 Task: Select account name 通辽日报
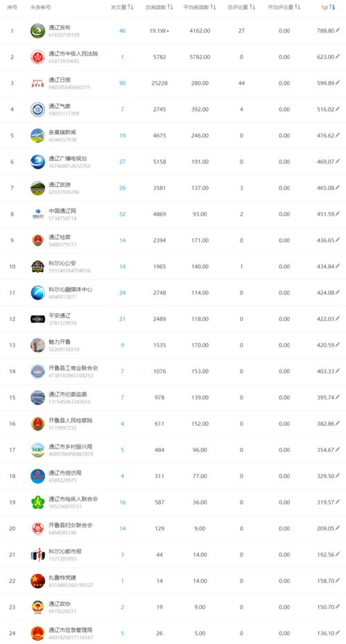(60, 80)
